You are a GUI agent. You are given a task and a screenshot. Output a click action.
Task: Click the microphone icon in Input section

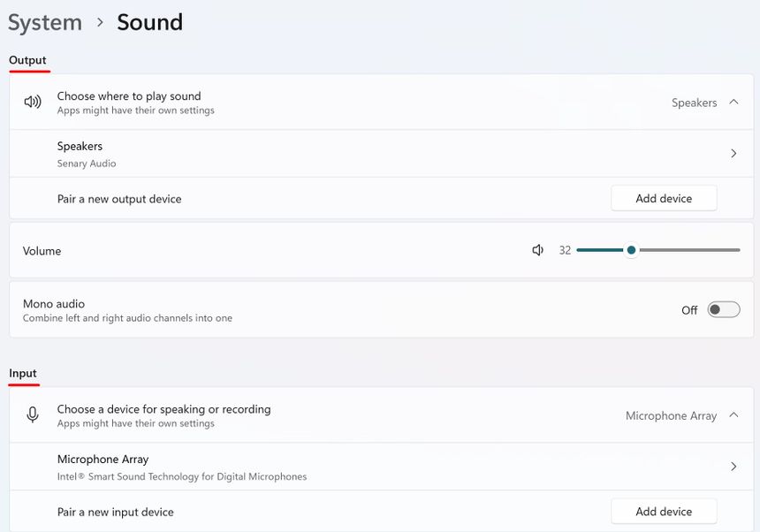(33, 415)
